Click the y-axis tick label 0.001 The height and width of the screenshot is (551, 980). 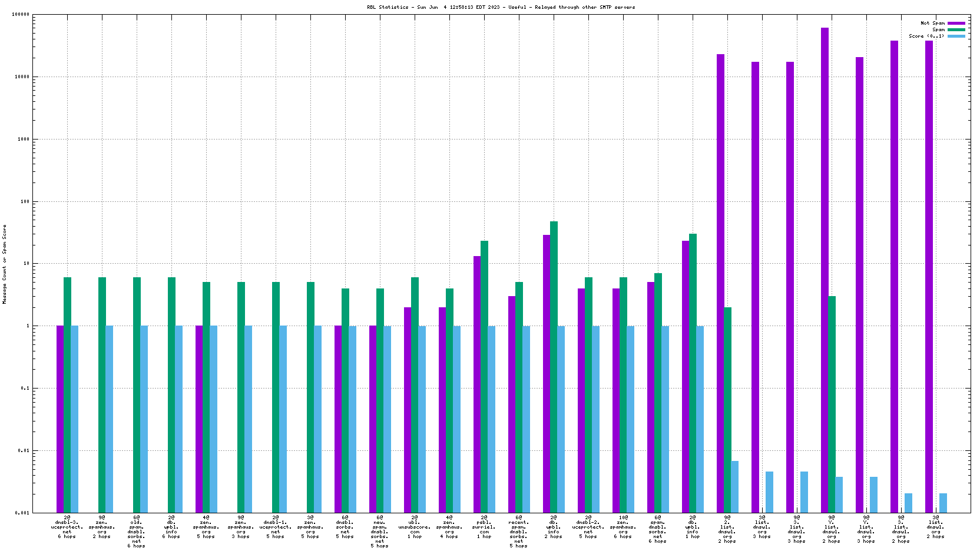22,513
